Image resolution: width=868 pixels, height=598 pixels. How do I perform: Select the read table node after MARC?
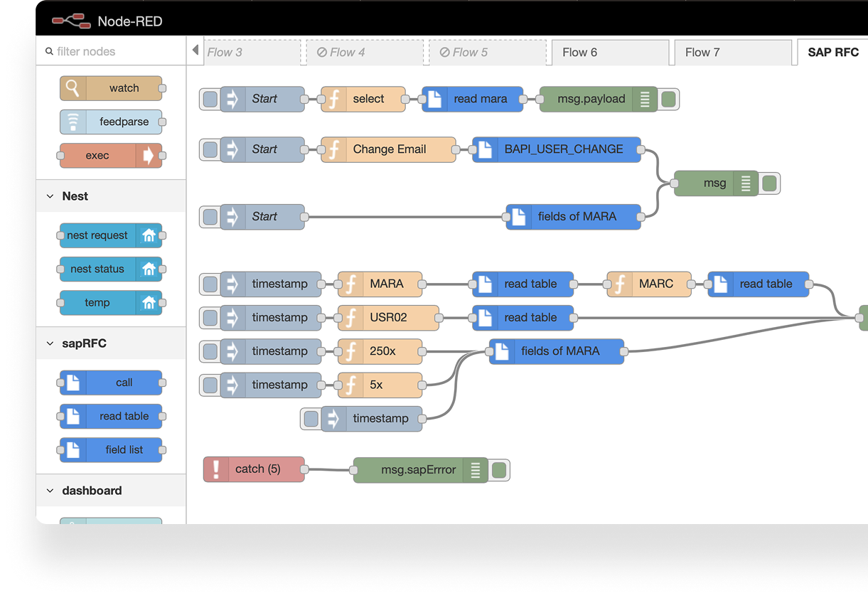tap(759, 284)
